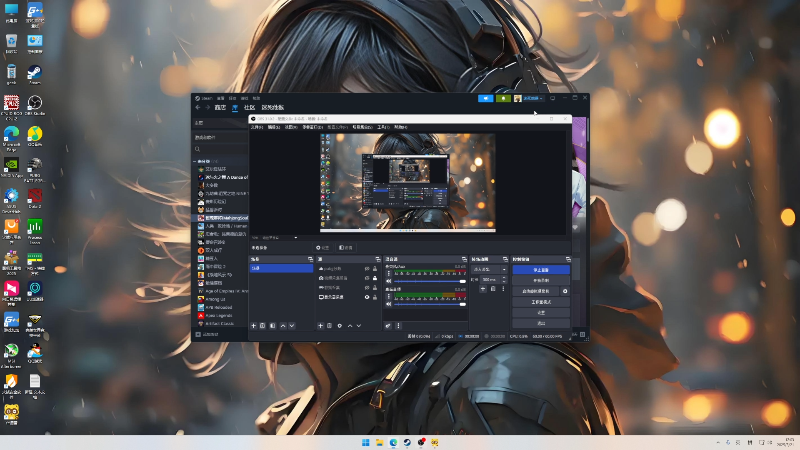Add a transition with plus in Scene Transitions

click(x=483, y=289)
